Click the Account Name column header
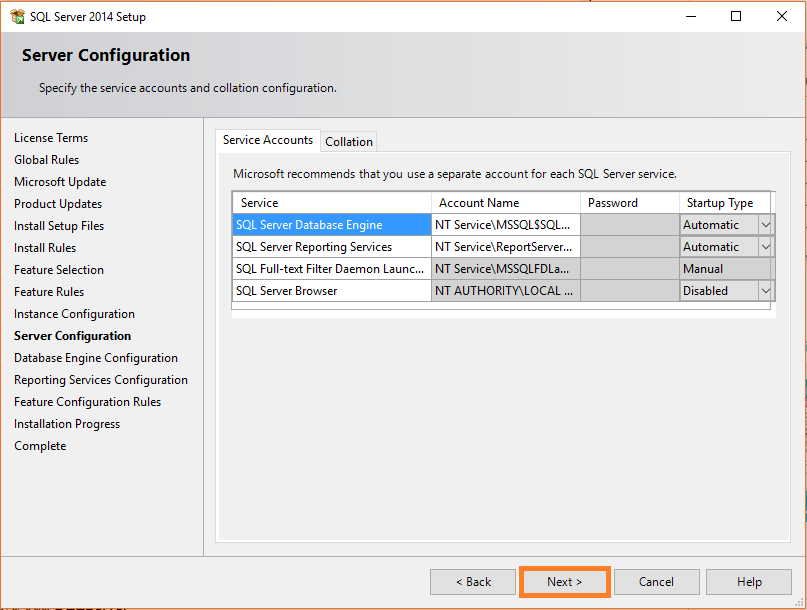Viewport: 807px width, 610px height. point(506,203)
